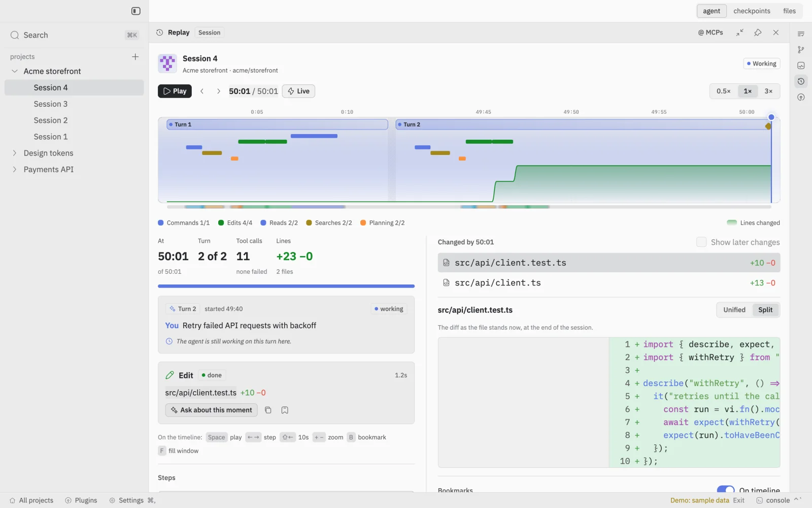Toggle the On timeline bookmarks switch
Screen dimensions: 812x508
coord(726,489)
